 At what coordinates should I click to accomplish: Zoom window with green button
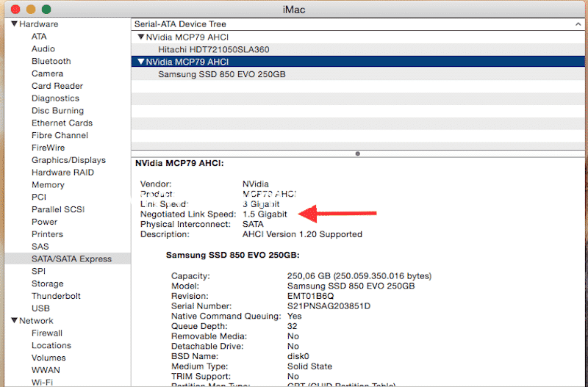pos(46,10)
